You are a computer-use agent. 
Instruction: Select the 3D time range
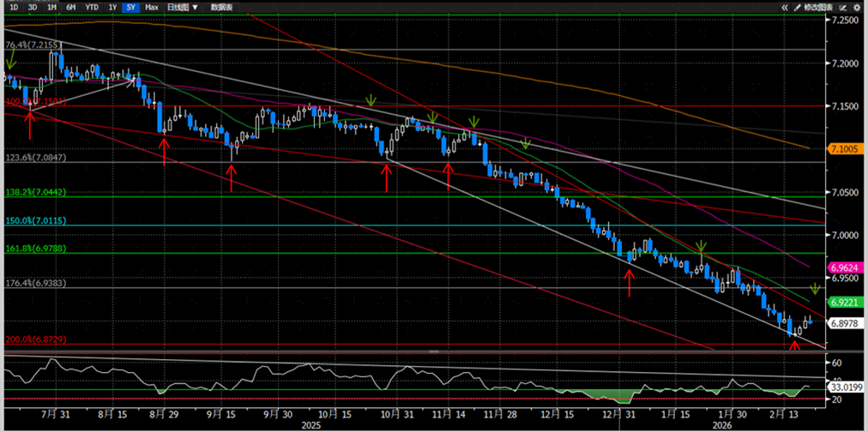pyautogui.click(x=33, y=7)
